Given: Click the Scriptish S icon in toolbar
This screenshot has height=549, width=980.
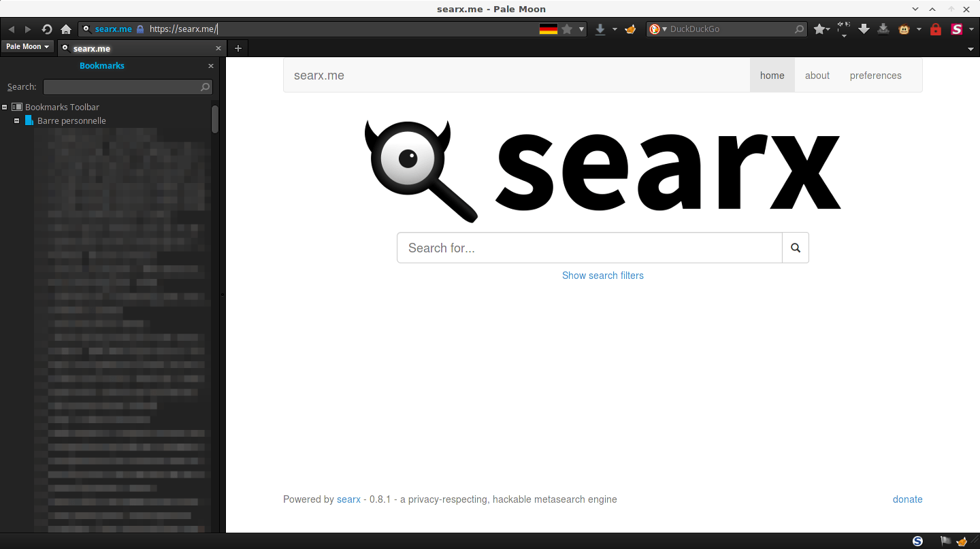Looking at the screenshot, I should coord(957,29).
